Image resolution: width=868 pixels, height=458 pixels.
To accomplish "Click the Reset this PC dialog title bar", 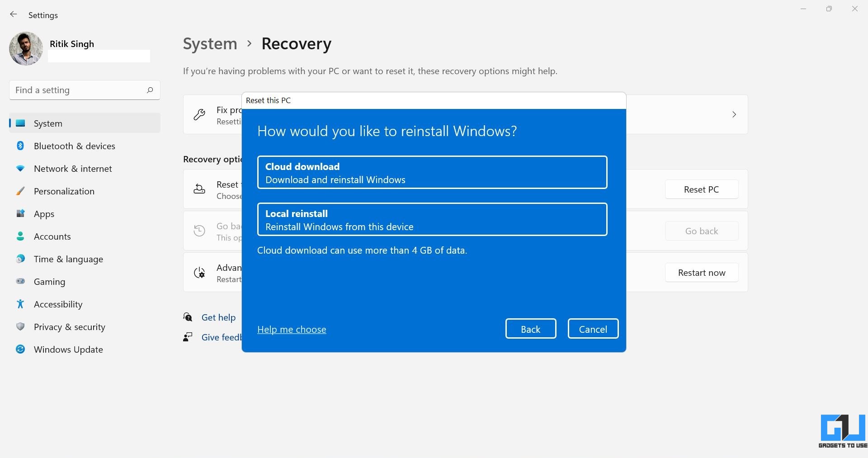I will (x=434, y=100).
